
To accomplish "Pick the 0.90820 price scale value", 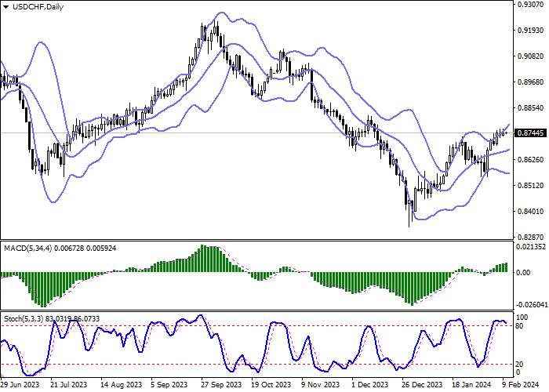I will [531, 56].
